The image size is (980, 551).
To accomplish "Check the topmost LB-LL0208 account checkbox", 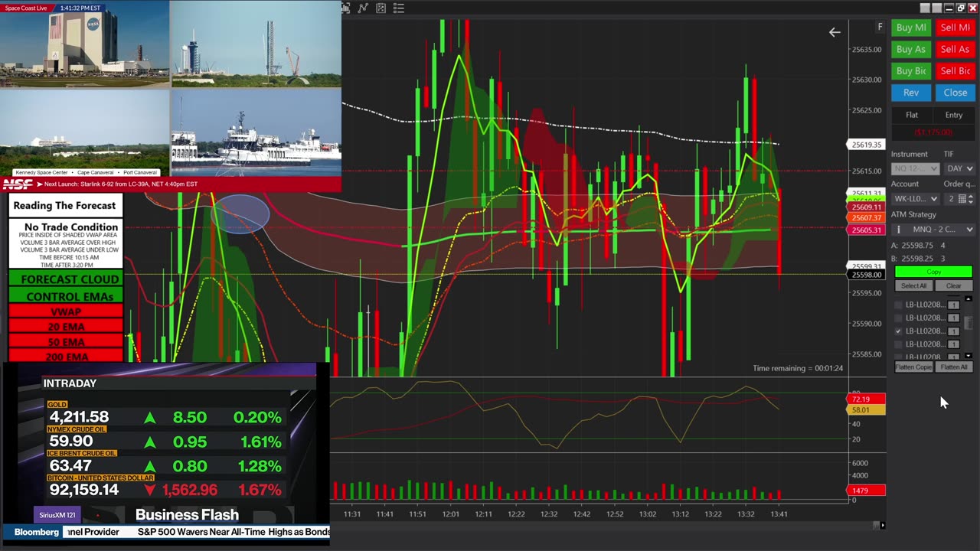I will (899, 305).
